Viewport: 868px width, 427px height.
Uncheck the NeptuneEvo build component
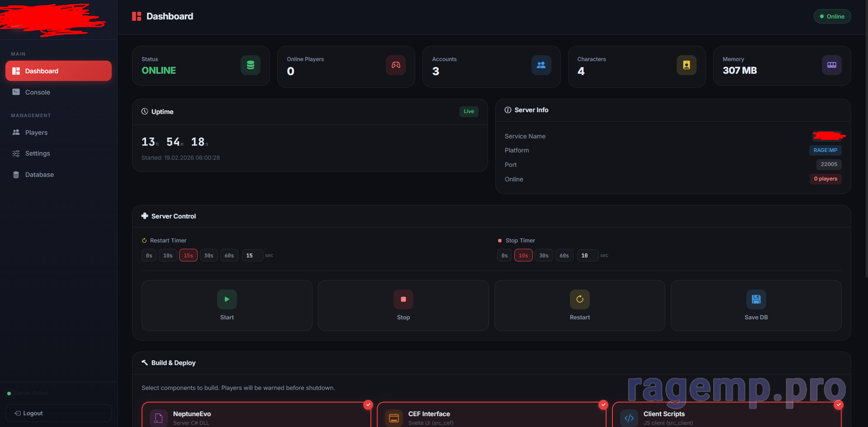click(368, 404)
